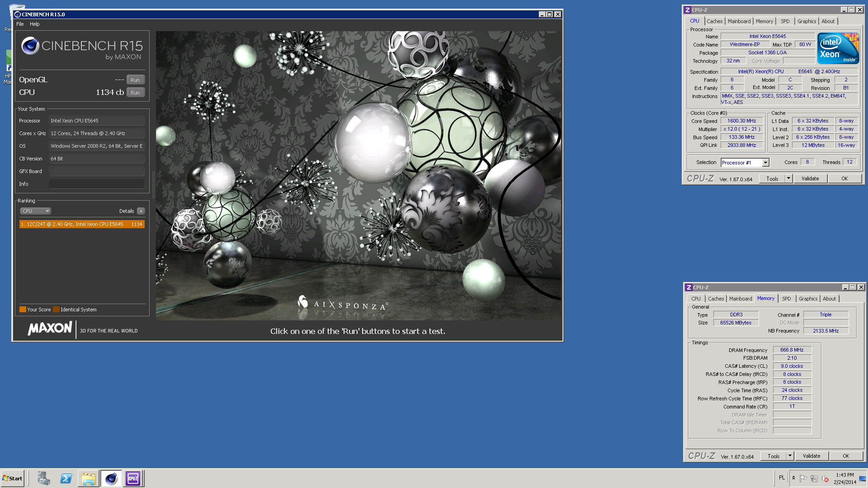Switch to Mainboard tab in top CPU-Z

tap(739, 21)
